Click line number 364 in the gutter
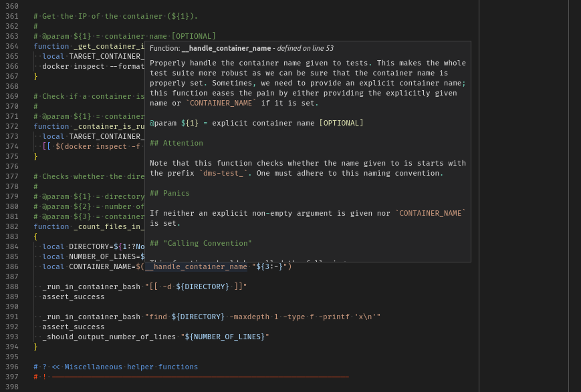 click(x=12, y=46)
